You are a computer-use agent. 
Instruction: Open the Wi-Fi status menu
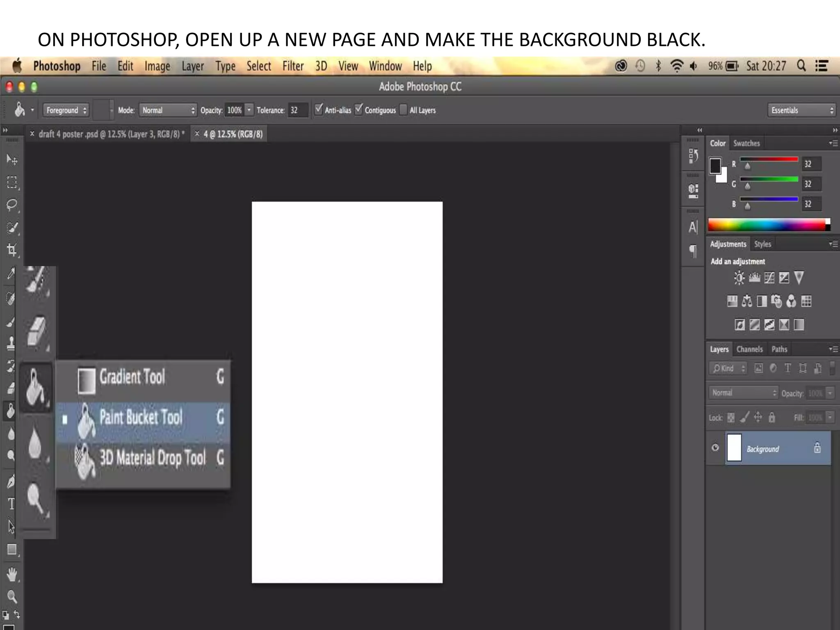[677, 66]
